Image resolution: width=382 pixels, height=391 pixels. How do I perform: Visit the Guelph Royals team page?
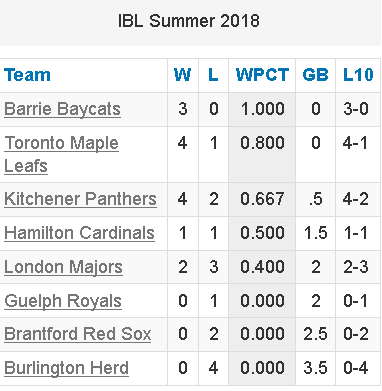pyautogui.click(x=63, y=301)
